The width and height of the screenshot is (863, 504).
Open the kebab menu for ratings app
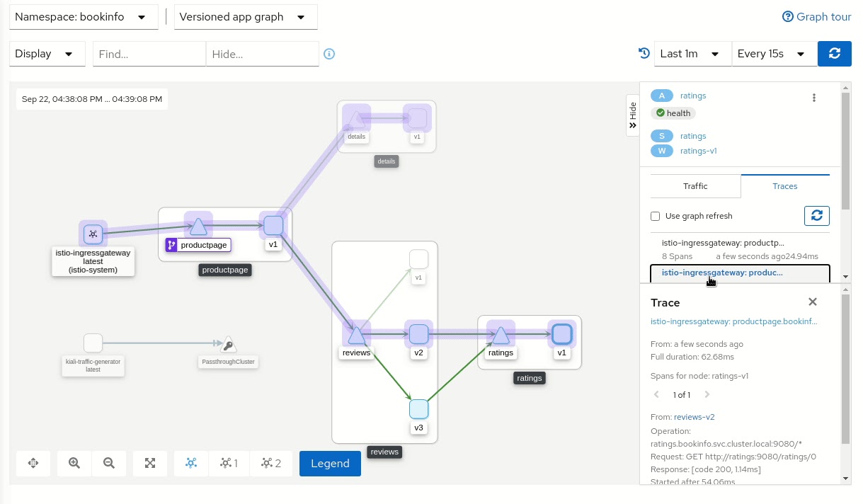pyautogui.click(x=814, y=98)
